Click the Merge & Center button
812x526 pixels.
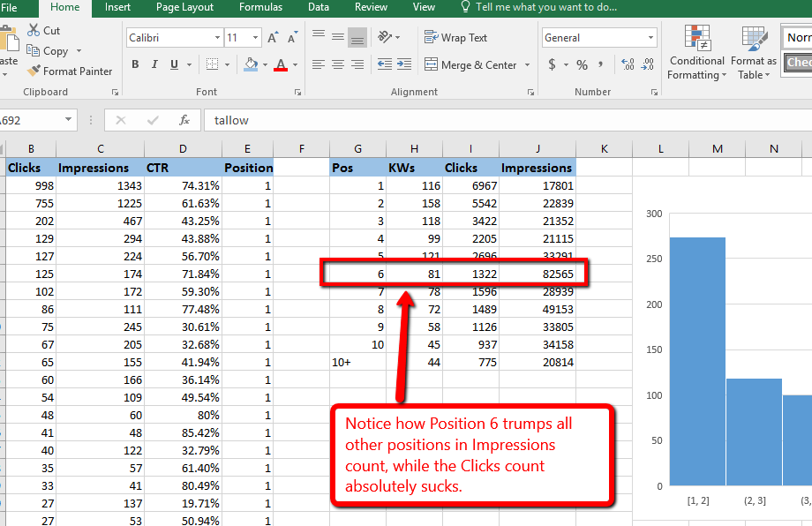coord(470,64)
